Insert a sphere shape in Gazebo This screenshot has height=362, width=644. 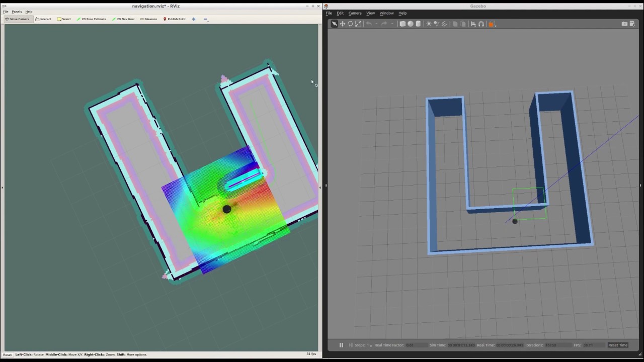tap(411, 24)
